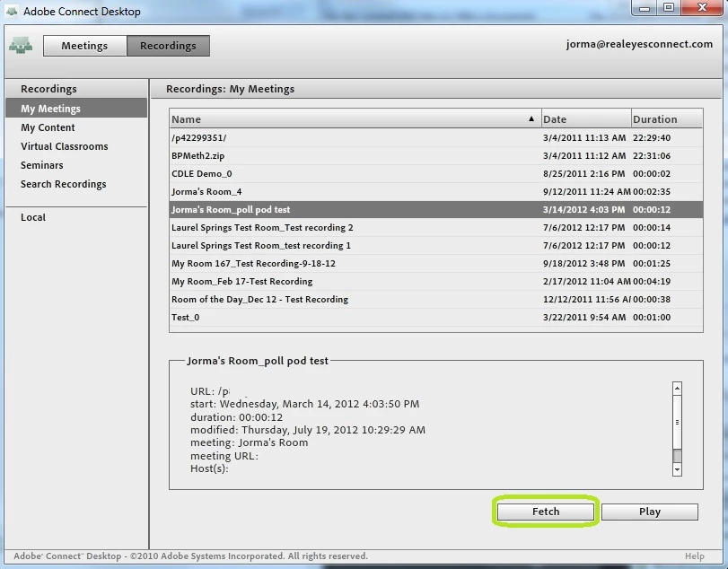This screenshot has width=728, height=569.
Task: Select My Meetings in the sidebar
Action: pyautogui.click(x=76, y=108)
